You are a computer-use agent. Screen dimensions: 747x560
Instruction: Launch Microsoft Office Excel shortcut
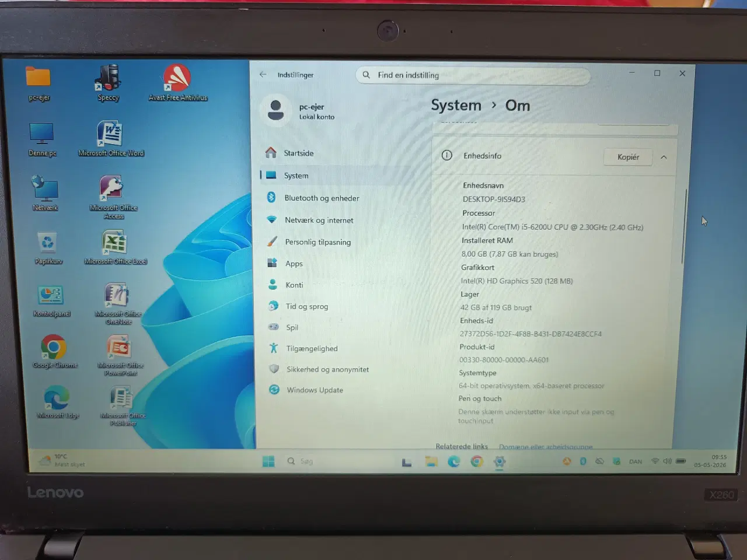pyautogui.click(x=115, y=247)
